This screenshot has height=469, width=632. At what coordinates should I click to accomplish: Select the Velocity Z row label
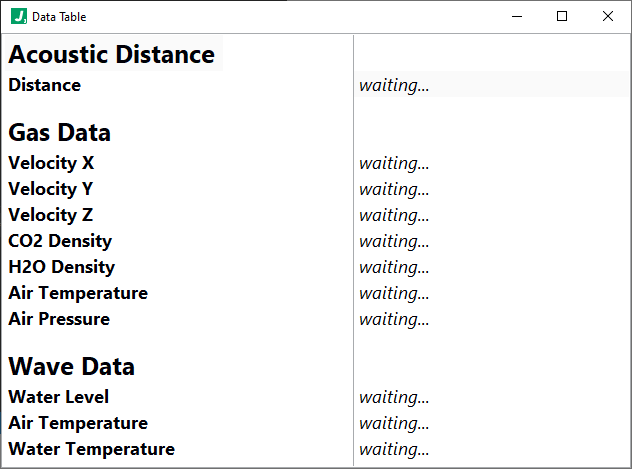51,215
